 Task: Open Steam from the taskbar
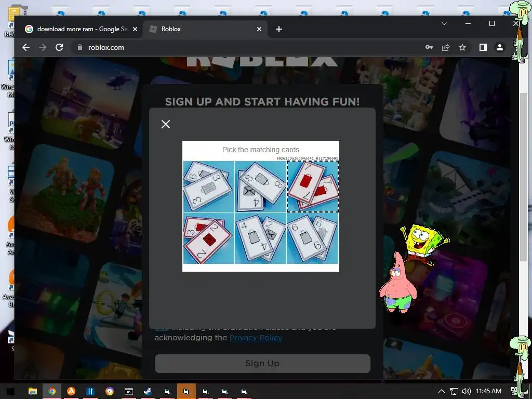coord(148,392)
